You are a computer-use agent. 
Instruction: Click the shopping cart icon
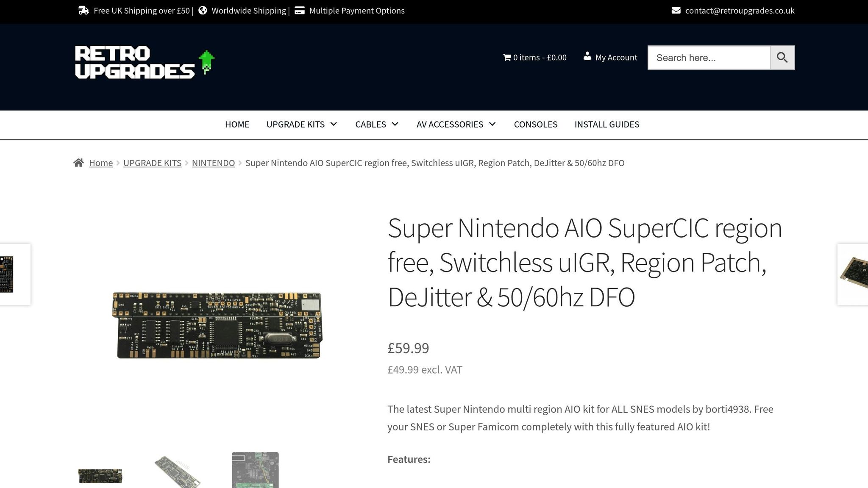(x=507, y=57)
